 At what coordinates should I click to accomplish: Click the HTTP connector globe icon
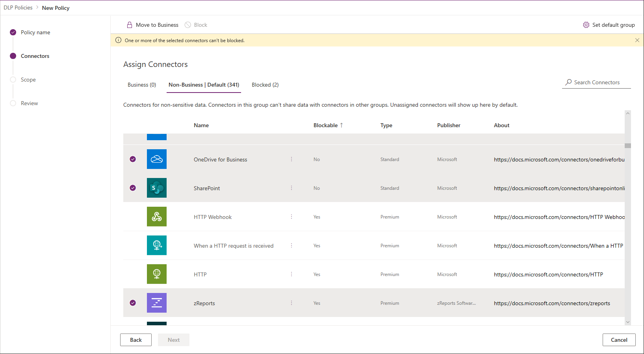tap(157, 274)
